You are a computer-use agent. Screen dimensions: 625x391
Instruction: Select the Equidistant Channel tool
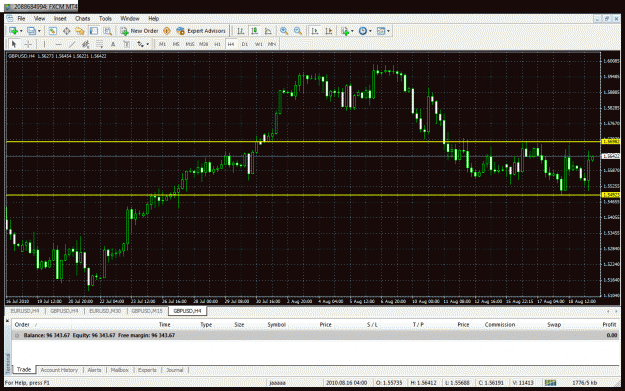(85, 44)
